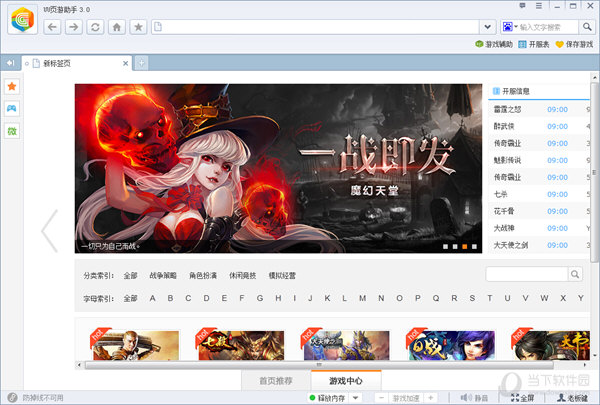Click the game list search magnifier

(x=575, y=274)
